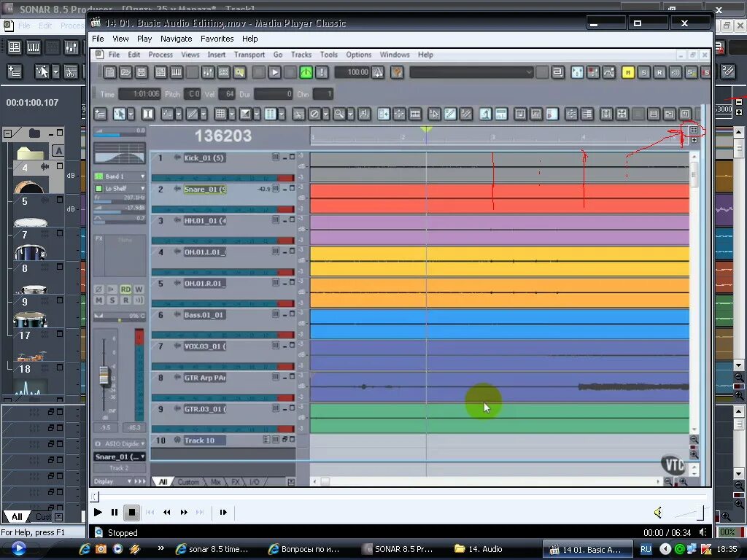Open the Favorites menu in Media Player Classic

tap(217, 39)
